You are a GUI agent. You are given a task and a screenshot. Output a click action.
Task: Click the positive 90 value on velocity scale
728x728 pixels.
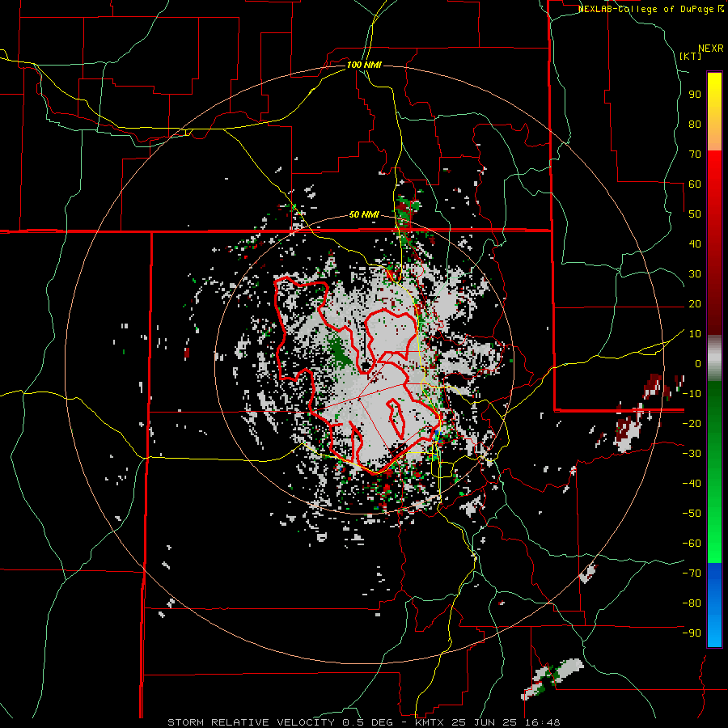point(695,95)
